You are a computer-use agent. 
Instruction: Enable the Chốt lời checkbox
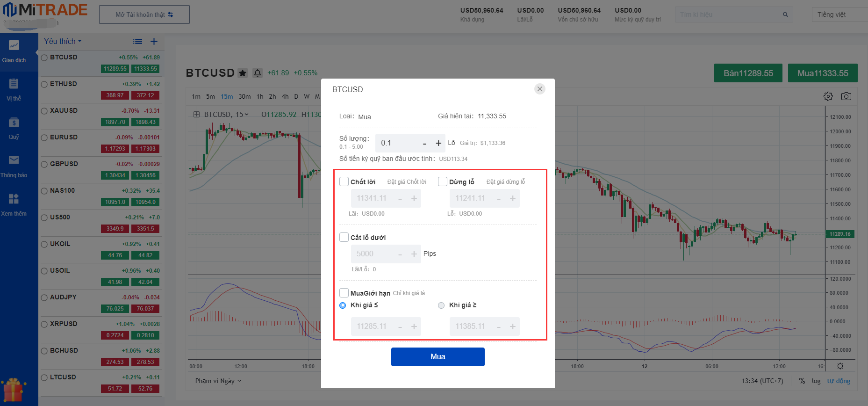tap(344, 181)
